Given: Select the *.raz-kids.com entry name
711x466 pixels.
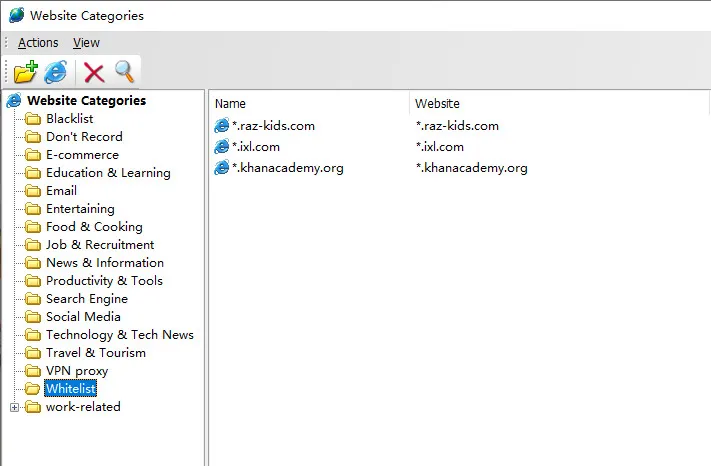Looking at the screenshot, I should [273, 126].
